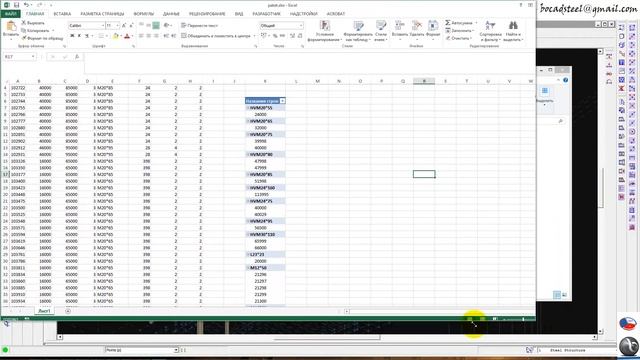Click the red font color swatch

click(x=127, y=36)
